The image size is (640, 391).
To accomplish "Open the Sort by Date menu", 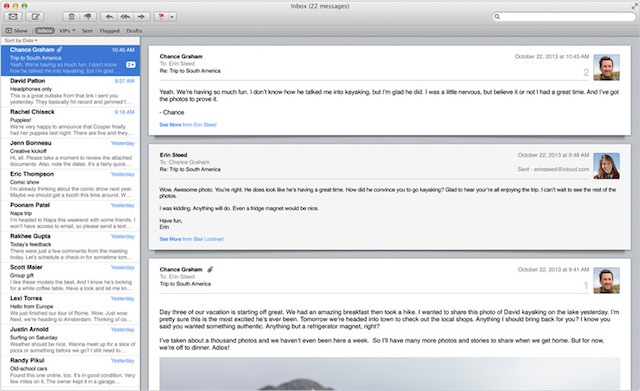I will tap(21, 40).
